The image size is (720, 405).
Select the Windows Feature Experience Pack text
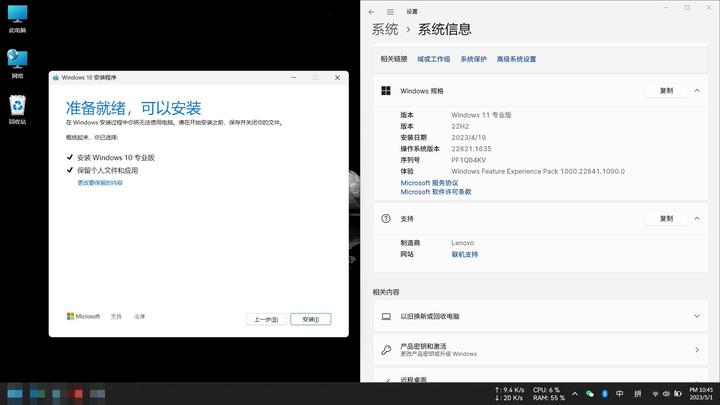coord(538,171)
